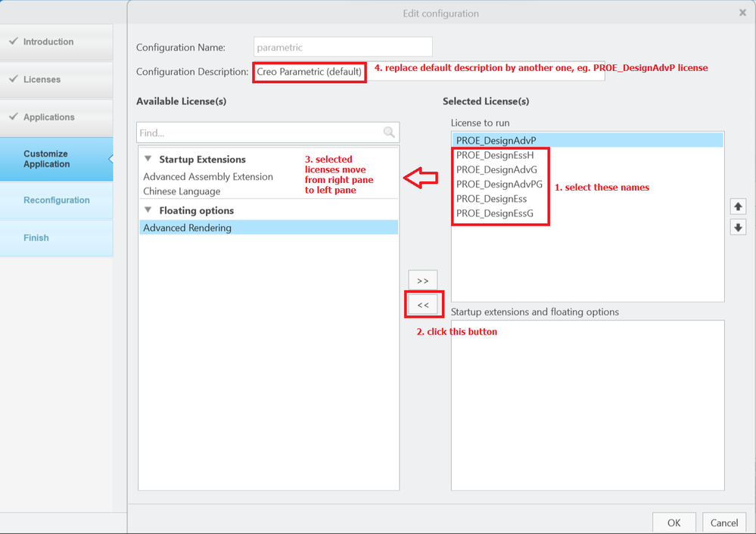Select PROE_DesignEssG license
This screenshot has width=756, height=534.
pyautogui.click(x=587, y=213)
